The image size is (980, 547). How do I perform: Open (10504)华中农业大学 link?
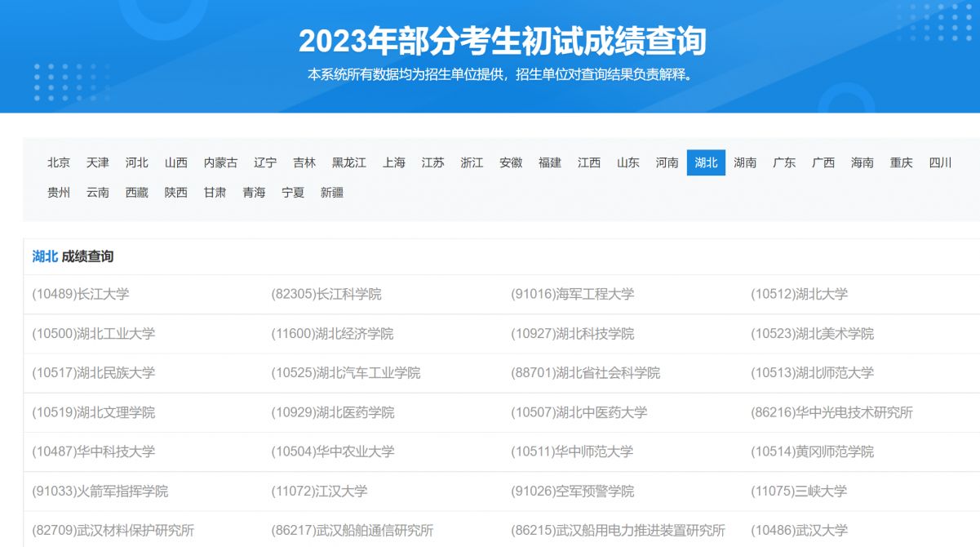pyautogui.click(x=333, y=451)
